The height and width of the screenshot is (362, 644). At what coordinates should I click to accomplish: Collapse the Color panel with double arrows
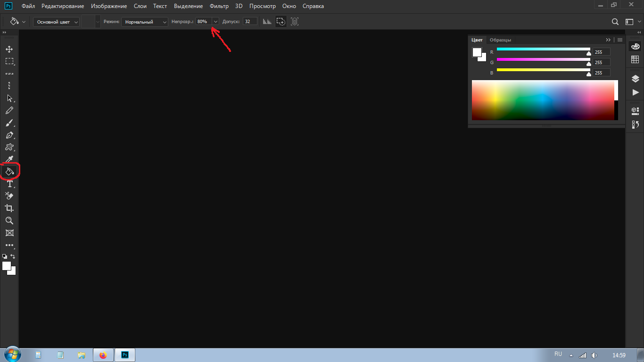coord(608,40)
